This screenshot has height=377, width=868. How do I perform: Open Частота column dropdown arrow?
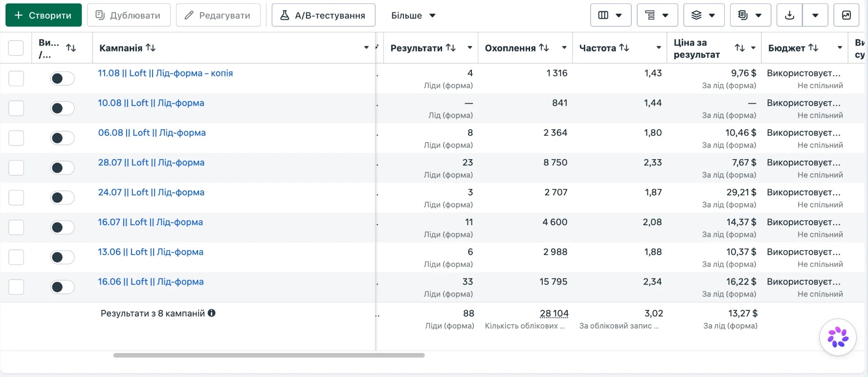coord(659,47)
